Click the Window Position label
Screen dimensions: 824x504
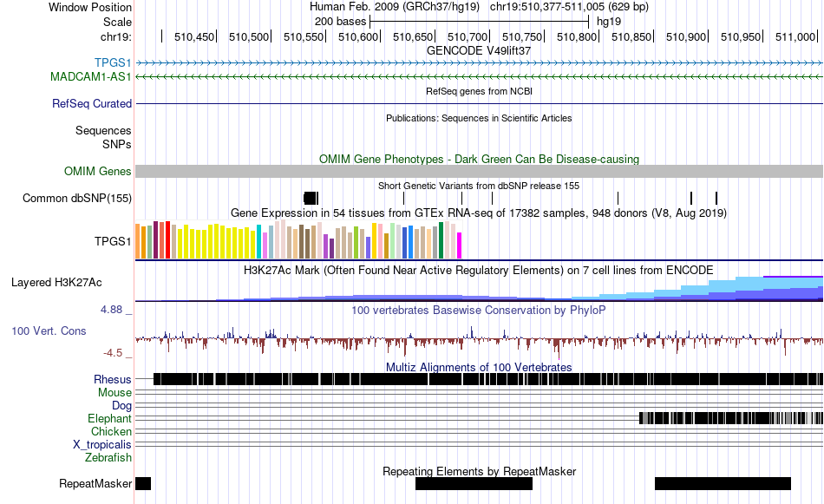pyautogui.click(x=90, y=7)
